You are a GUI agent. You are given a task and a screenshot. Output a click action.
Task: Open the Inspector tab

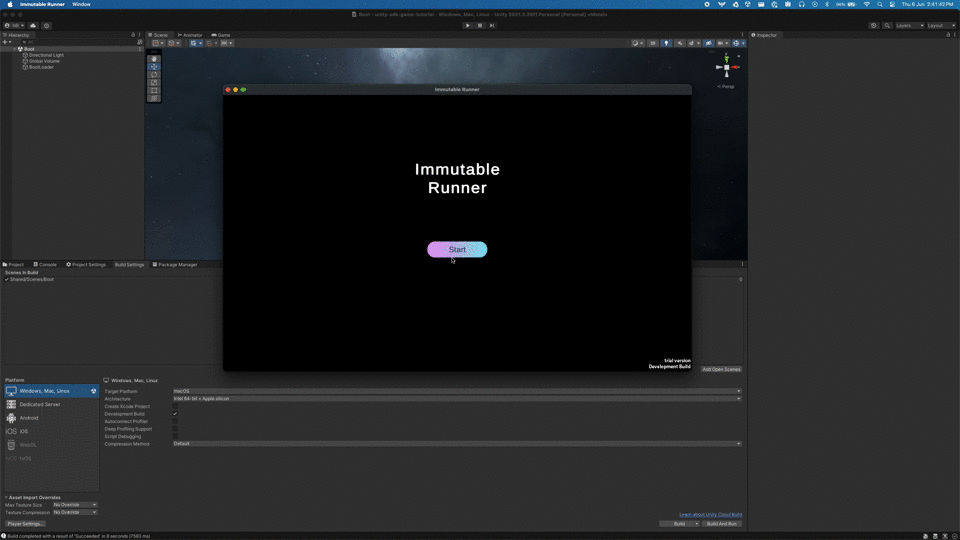pyautogui.click(x=764, y=35)
